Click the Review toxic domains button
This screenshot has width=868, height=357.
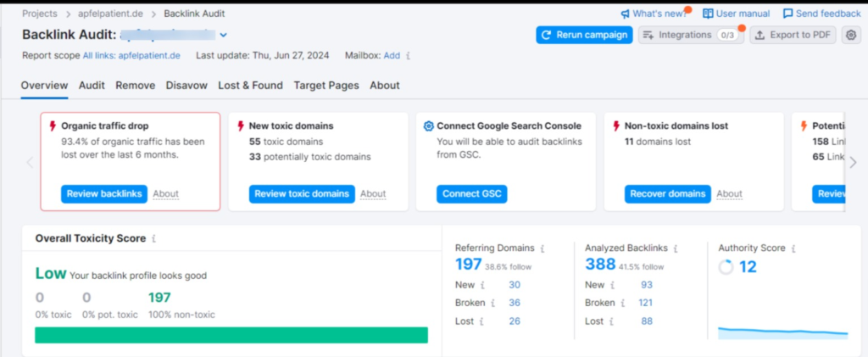pyautogui.click(x=302, y=193)
